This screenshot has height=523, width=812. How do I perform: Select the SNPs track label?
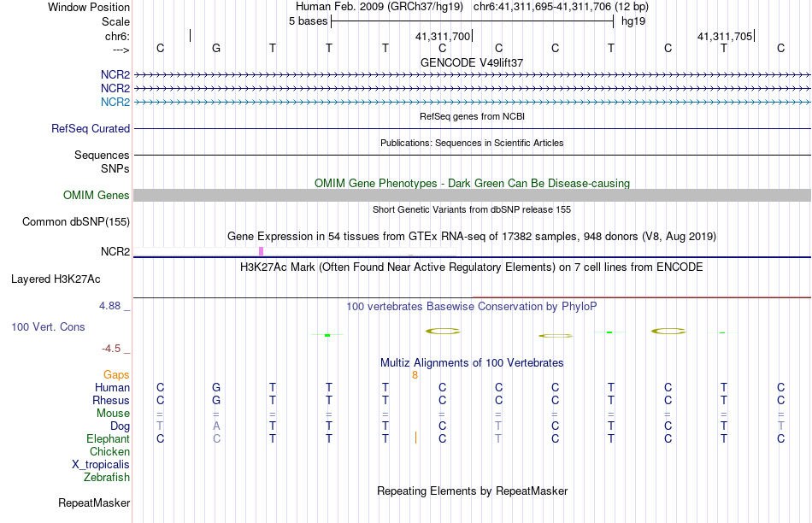[x=115, y=169]
